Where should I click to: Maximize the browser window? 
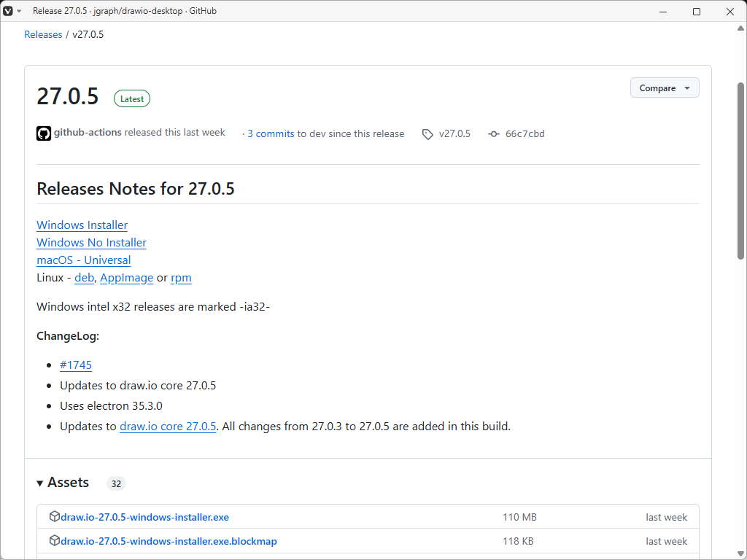click(x=697, y=12)
